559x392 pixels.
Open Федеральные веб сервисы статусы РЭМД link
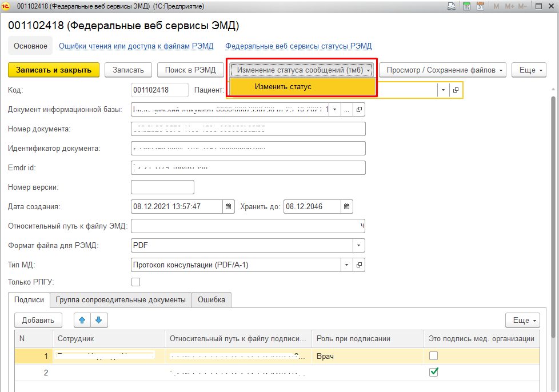click(298, 46)
